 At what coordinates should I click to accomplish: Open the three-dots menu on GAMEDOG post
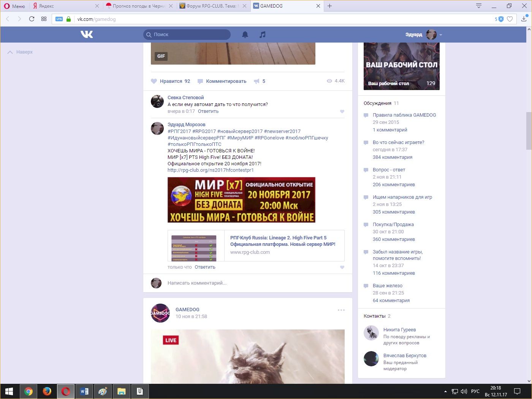(x=341, y=310)
